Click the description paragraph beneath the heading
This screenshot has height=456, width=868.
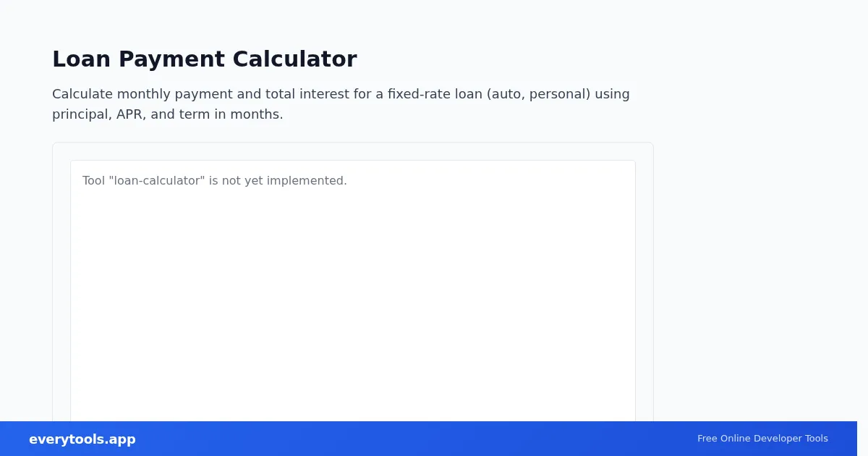[341, 104]
